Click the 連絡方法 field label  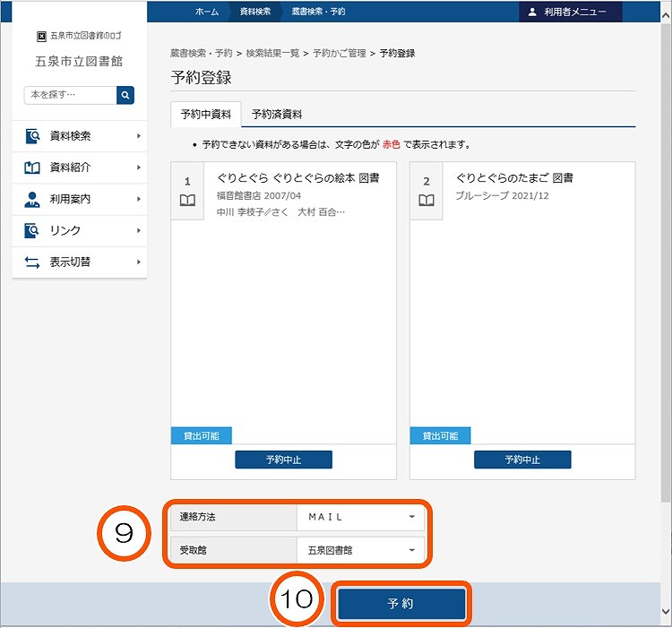(x=198, y=517)
